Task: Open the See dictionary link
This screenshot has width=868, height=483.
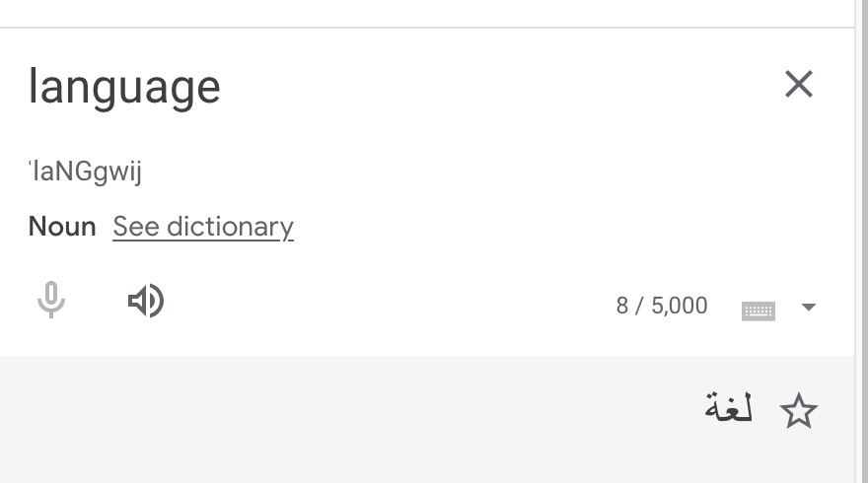Action: pos(203,227)
